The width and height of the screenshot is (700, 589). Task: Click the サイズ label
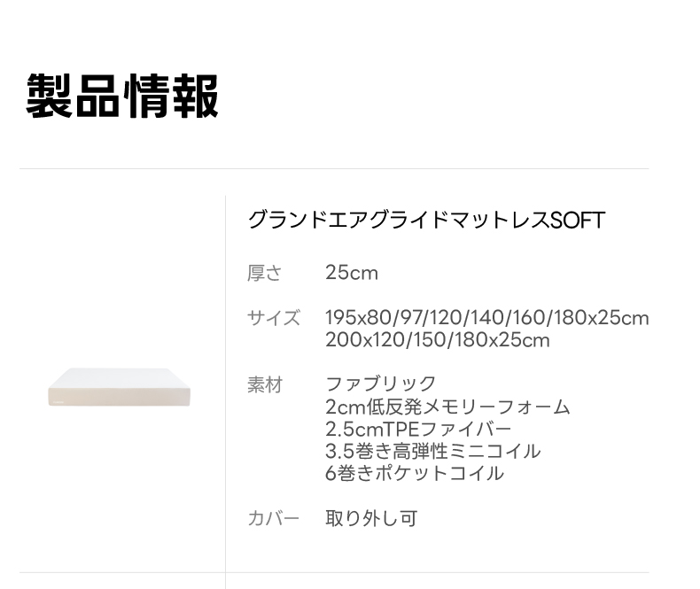pos(274,318)
